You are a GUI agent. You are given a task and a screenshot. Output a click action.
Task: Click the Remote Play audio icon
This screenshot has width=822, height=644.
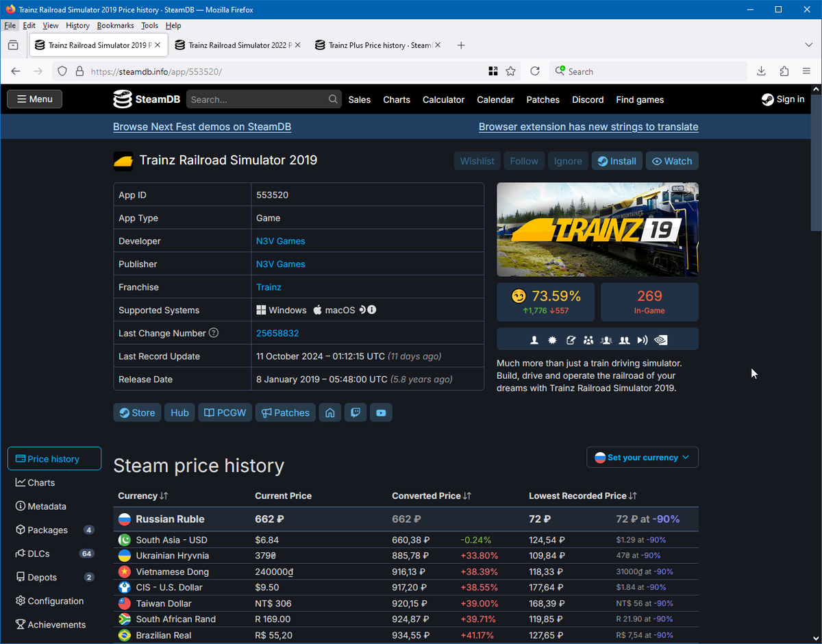[x=642, y=340]
